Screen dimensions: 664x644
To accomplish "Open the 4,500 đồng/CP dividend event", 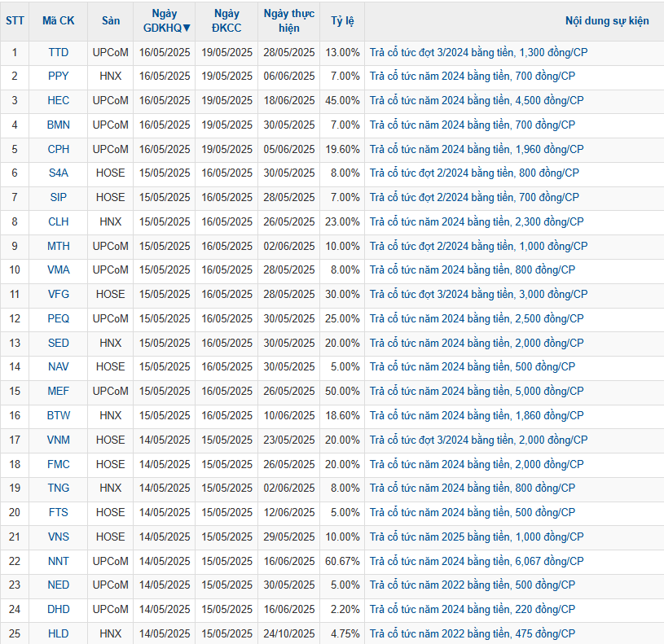I will [477, 101].
